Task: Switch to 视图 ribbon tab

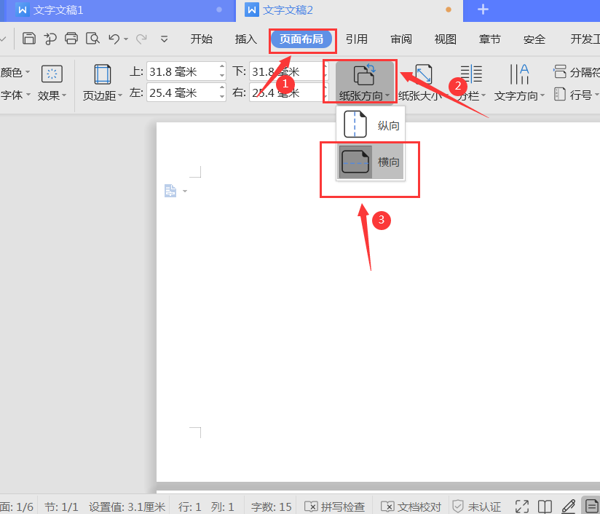Action: pos(445,39)
